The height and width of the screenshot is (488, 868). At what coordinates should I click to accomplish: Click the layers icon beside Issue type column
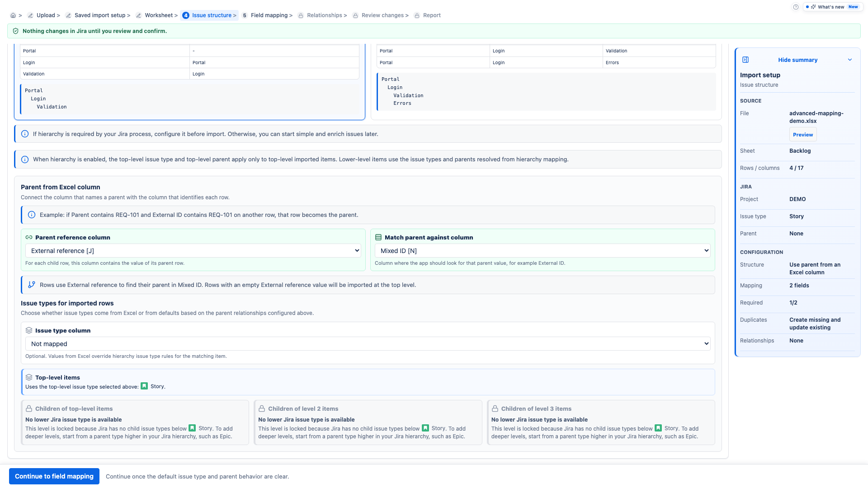pos(29,331)
